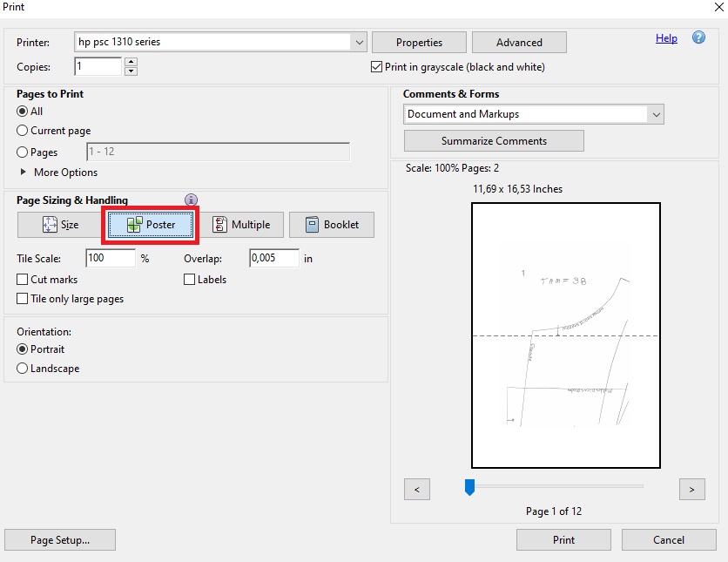Open the Help link

[x=666, y=38]
